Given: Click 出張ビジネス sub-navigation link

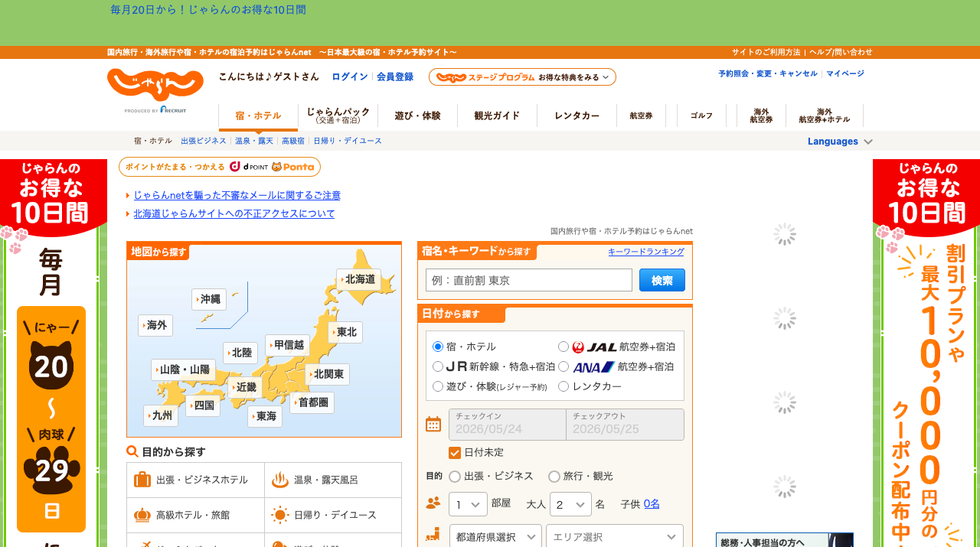Looking at the screenshot, I should [204, 142].
